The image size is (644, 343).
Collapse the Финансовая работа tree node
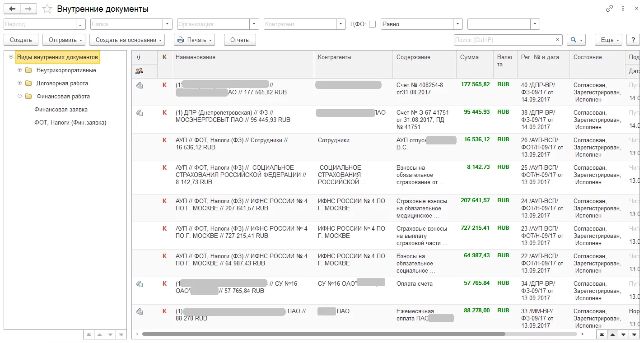click(x=19, y=97)
